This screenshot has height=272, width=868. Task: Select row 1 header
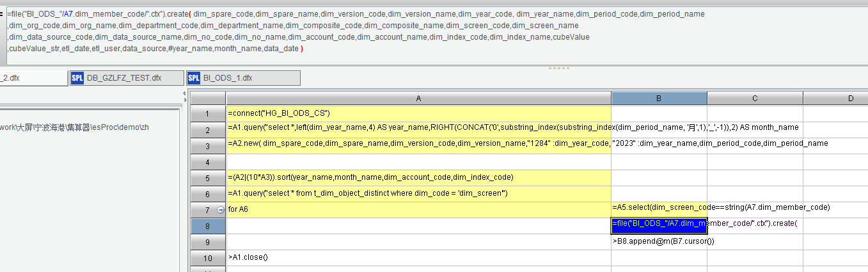tap(208, 113)
